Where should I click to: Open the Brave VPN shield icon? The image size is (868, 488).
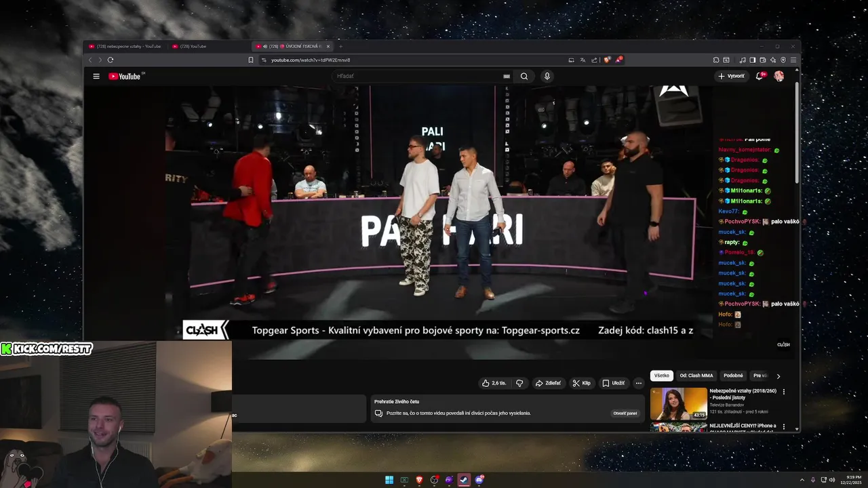click(783, 60)
